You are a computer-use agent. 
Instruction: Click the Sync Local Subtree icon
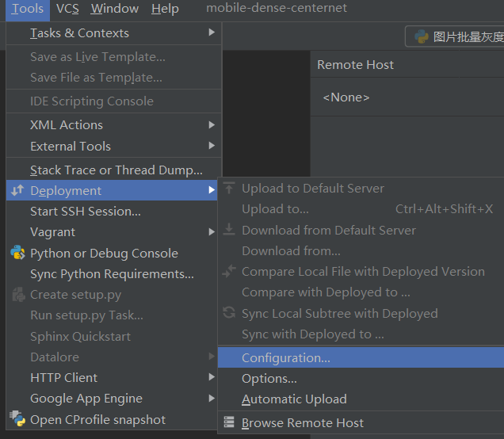pyautogui.click(x=229, y=313)
